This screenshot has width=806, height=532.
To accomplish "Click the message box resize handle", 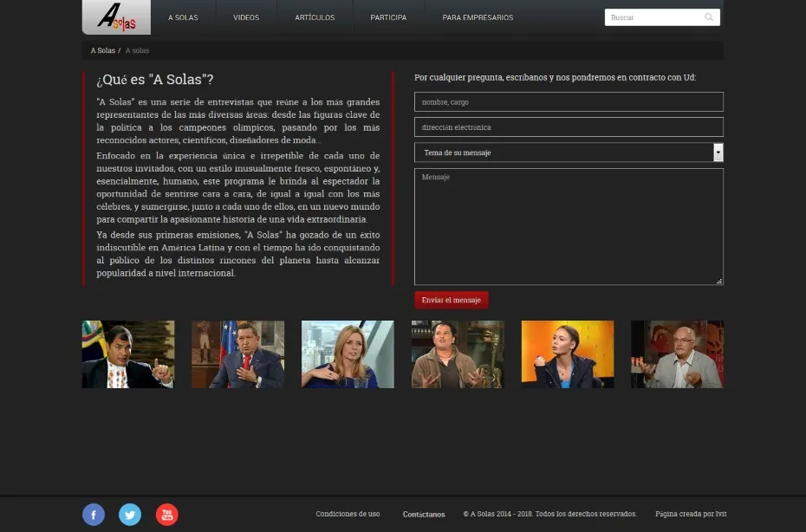I will 719,281.
